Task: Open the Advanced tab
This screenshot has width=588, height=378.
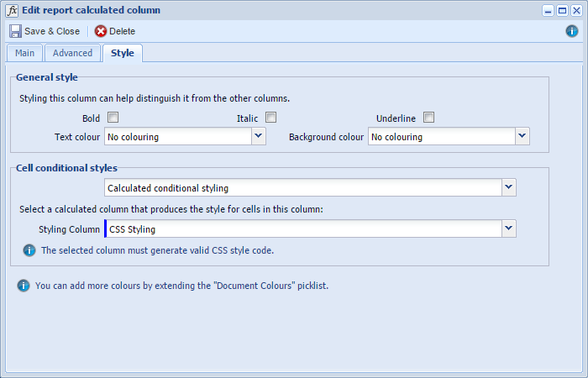Action: click(72, 53)
